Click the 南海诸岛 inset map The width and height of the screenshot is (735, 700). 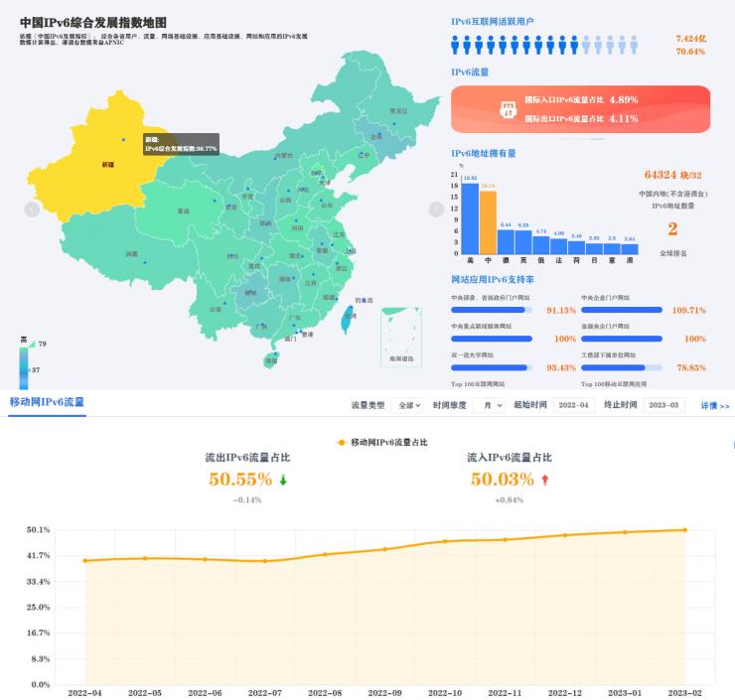[x=401, y=337]
